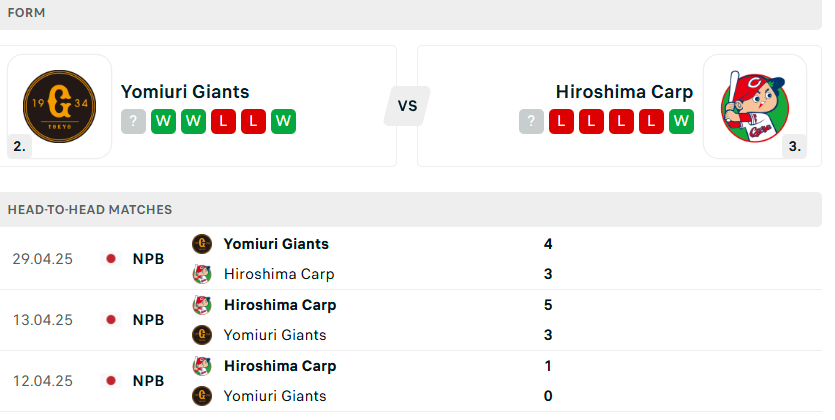The image size is (835, 420).
Task: Select the first red L badge for Hiroshima Carp
Action: 561,121
